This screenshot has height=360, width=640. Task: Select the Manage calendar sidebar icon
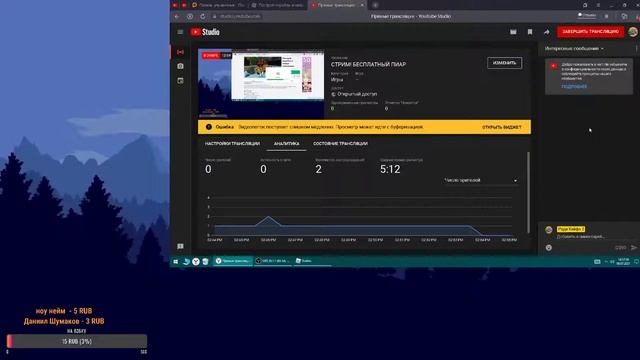click(180, 80)
